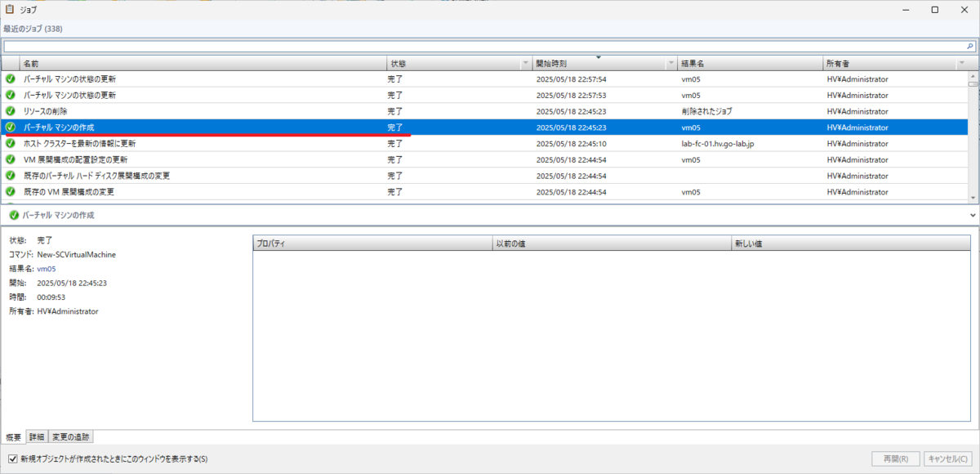
Task: Select the VM 展開構成の配置設定の更新 job
Action: [485, 159]
